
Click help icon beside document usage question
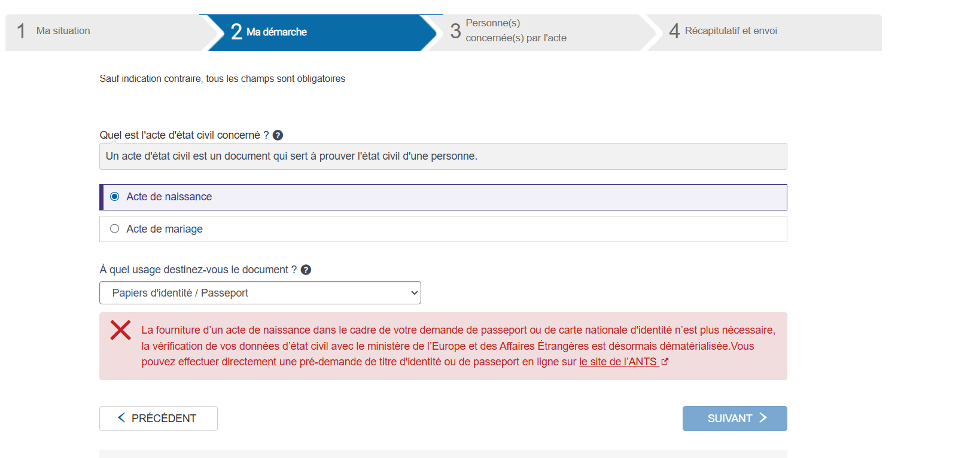(x=306, y=270)
